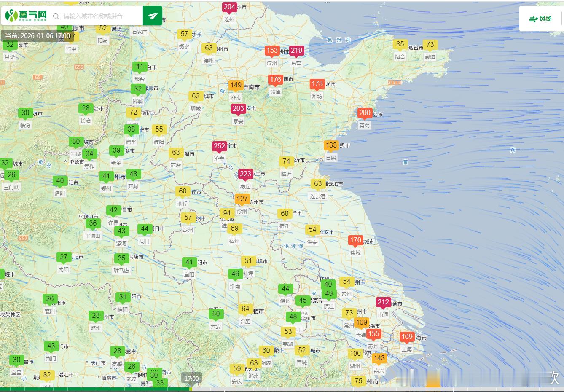Click the 石家庄 city label
The width and height of the screenshot is (564, 392).
[140, 32]
